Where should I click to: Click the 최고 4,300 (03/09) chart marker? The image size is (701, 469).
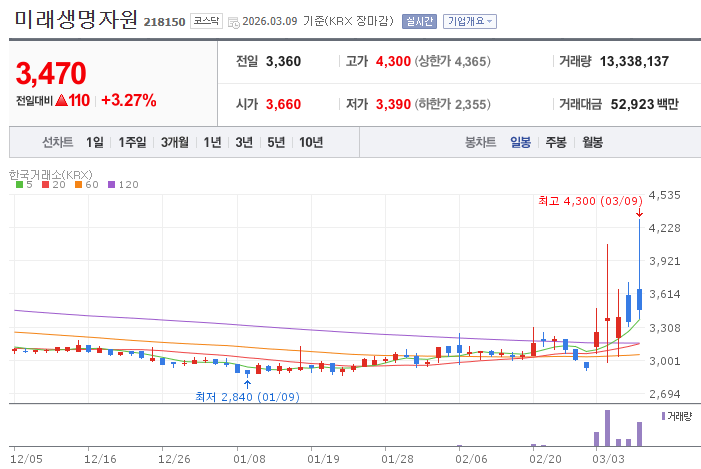(x=590, y=201)
